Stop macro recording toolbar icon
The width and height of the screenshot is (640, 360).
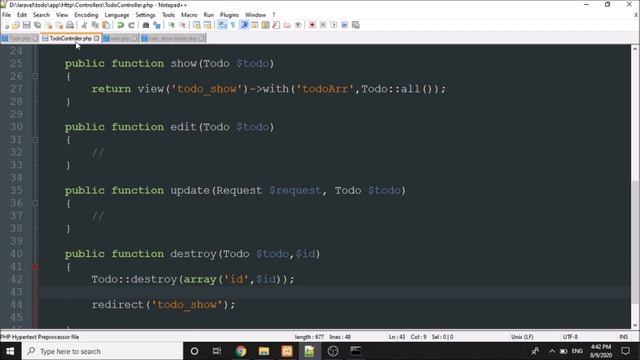[x=323, y=25]
